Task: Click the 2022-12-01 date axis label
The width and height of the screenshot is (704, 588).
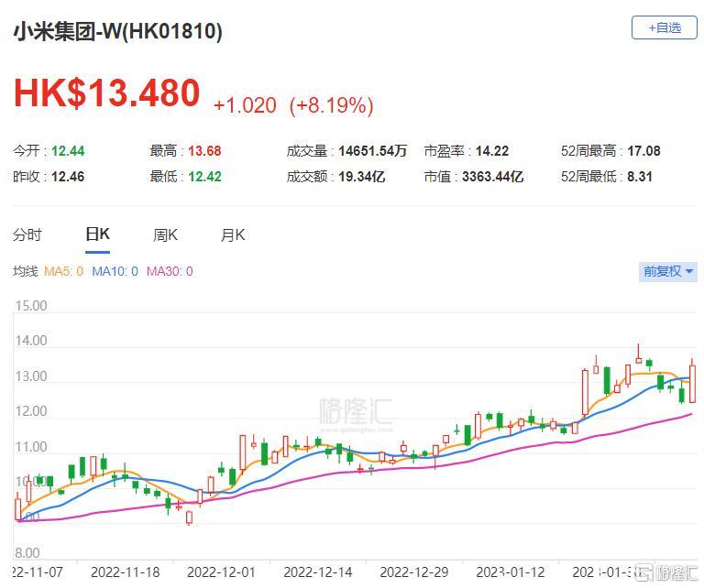Action: tap(221, 572)
